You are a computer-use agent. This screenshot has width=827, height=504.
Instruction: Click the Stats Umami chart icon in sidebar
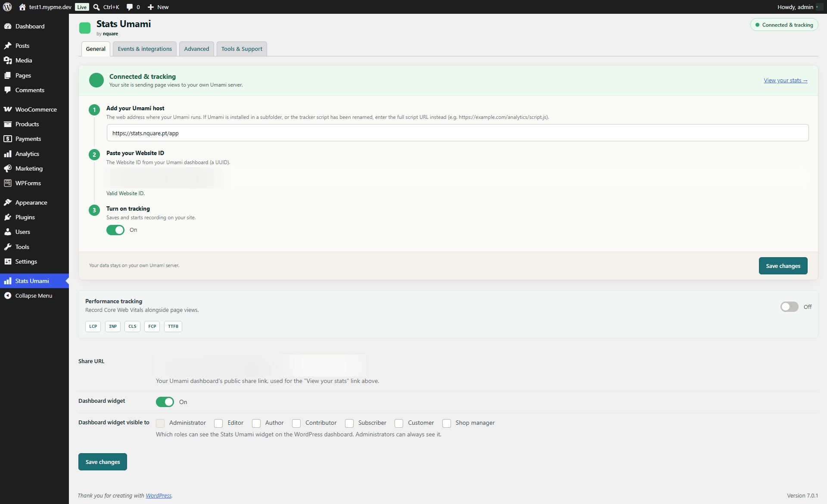[8, 281]
